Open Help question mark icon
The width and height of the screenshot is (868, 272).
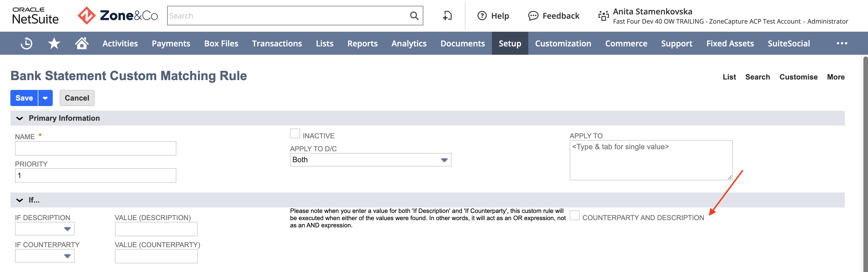(x=482, y=16)
